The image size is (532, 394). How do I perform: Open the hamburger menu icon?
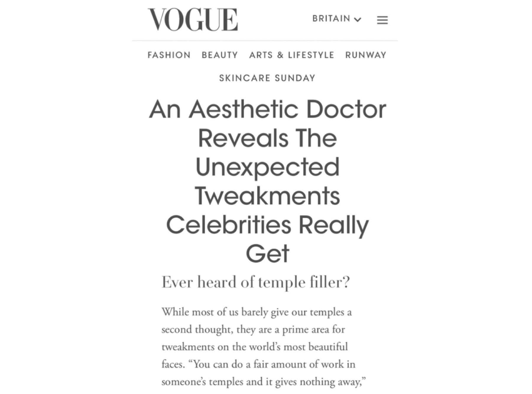(x=382, y=20)
